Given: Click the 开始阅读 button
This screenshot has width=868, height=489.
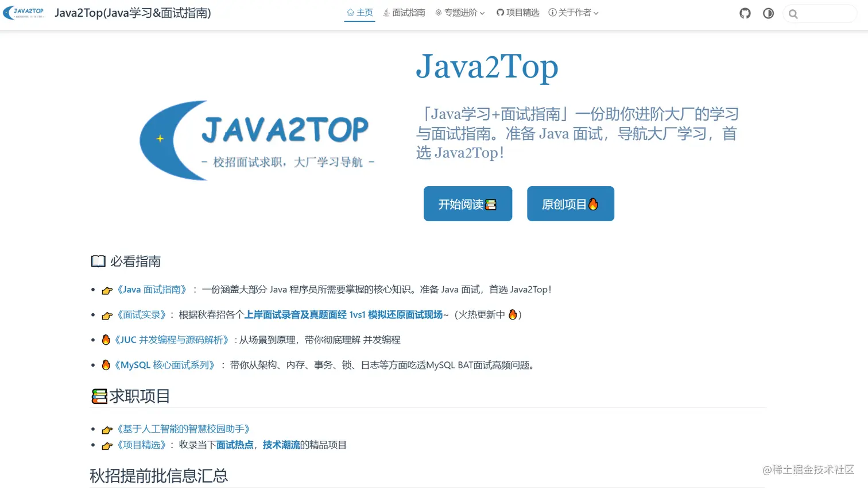Looking at the screenshot, I should [x=468, y=203].
